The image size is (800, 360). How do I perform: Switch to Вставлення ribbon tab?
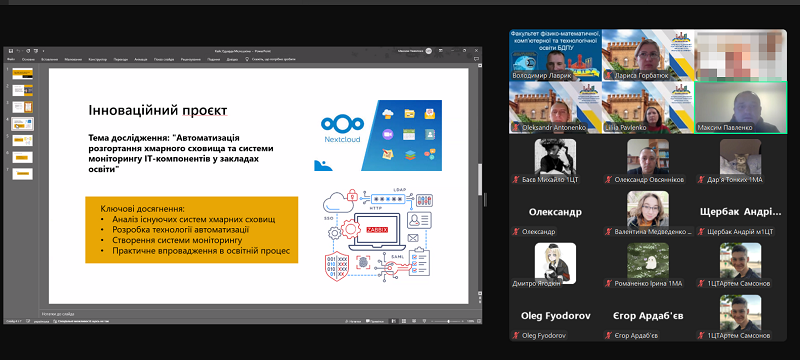click(49, 60)
